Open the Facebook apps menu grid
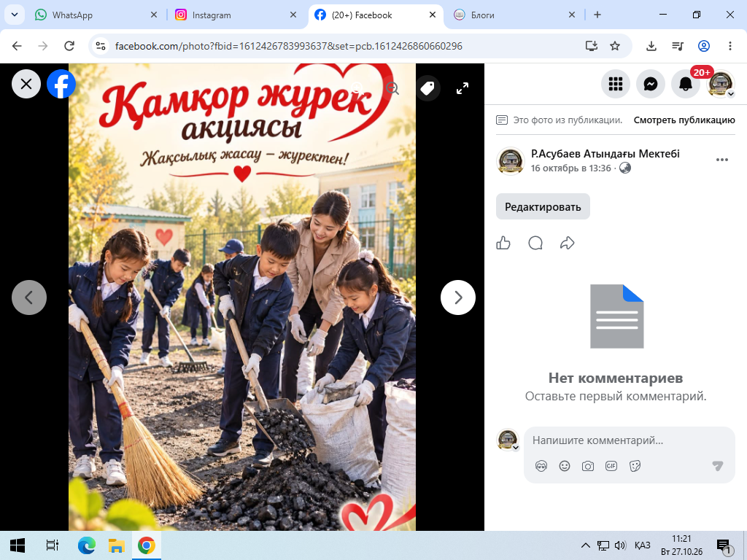 (x=616, y=85)
